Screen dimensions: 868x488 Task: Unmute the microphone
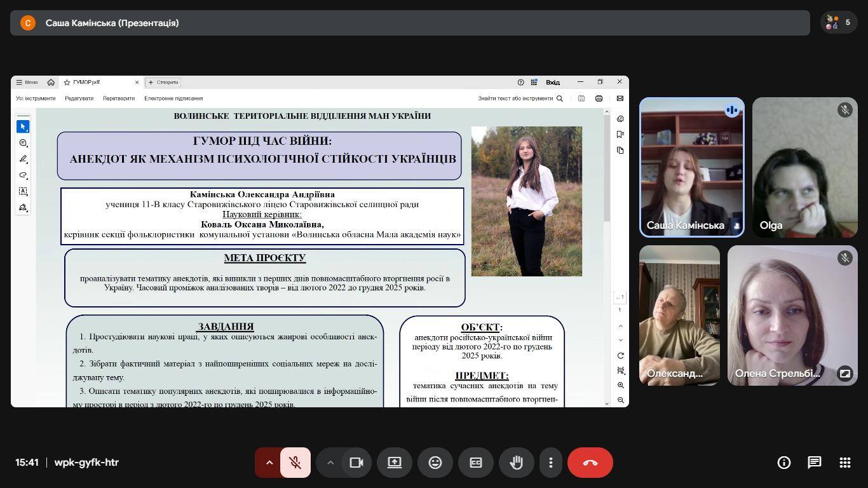pos(295,463)
